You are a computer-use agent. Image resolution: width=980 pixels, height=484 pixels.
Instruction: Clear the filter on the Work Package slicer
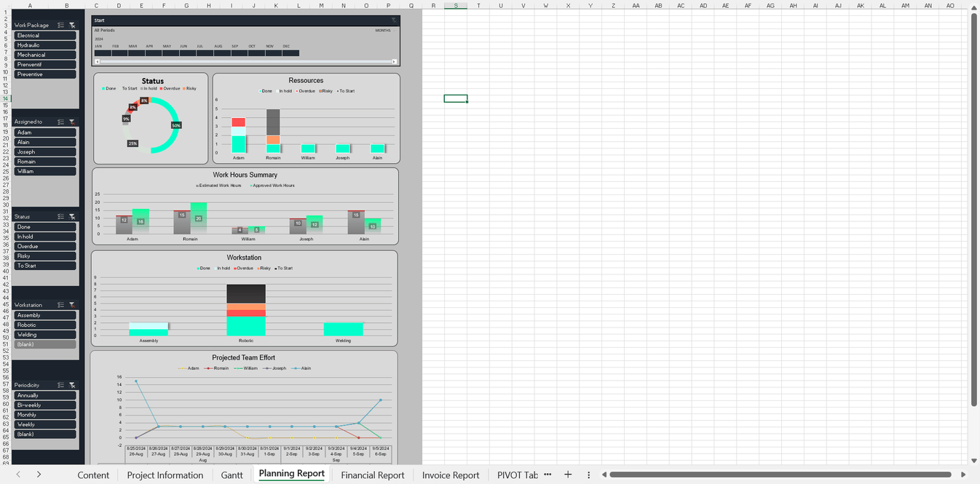71,25
